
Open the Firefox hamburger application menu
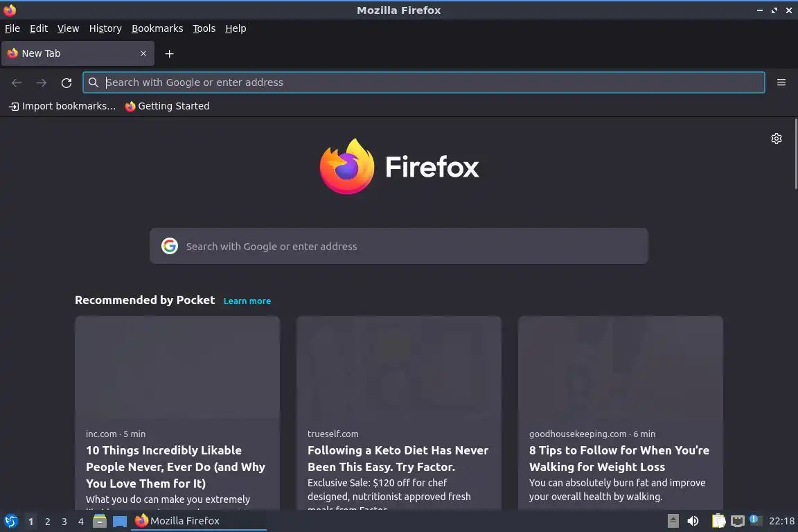pos(781,82)
